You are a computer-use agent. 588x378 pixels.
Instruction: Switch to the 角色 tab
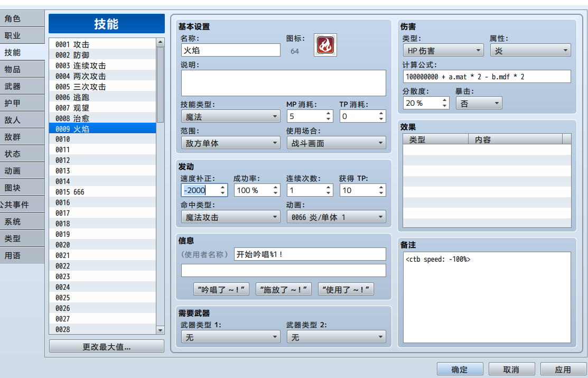click(22, 19)
